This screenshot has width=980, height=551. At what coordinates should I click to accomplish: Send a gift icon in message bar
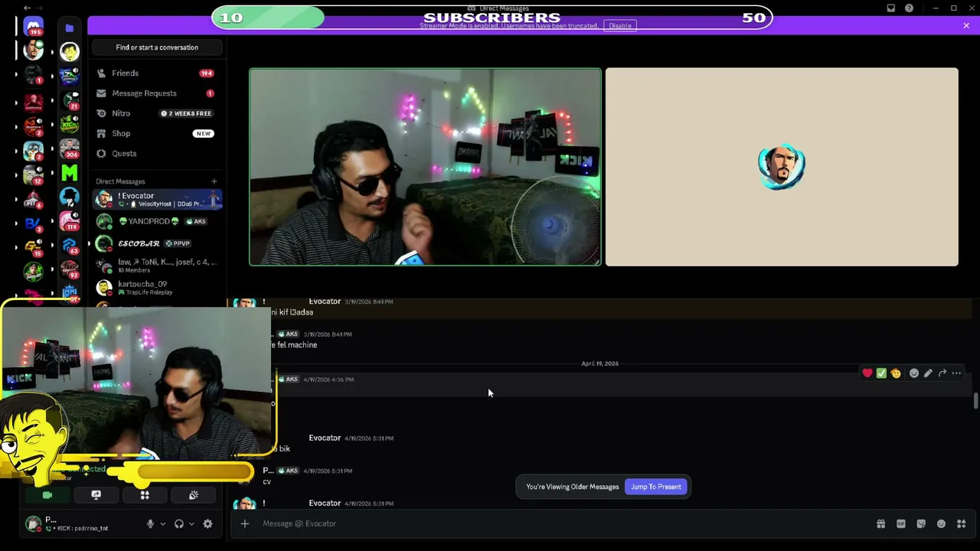(x=880, y=523)
